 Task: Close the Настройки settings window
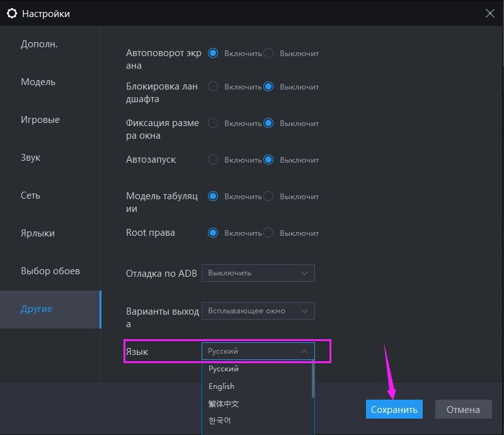[490, 13]
